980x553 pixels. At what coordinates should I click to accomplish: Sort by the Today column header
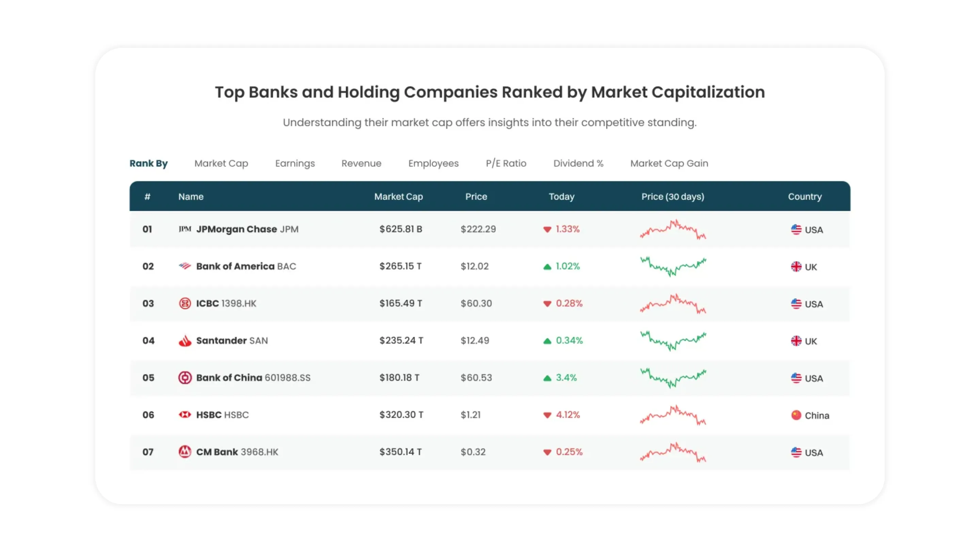(561, 196)
